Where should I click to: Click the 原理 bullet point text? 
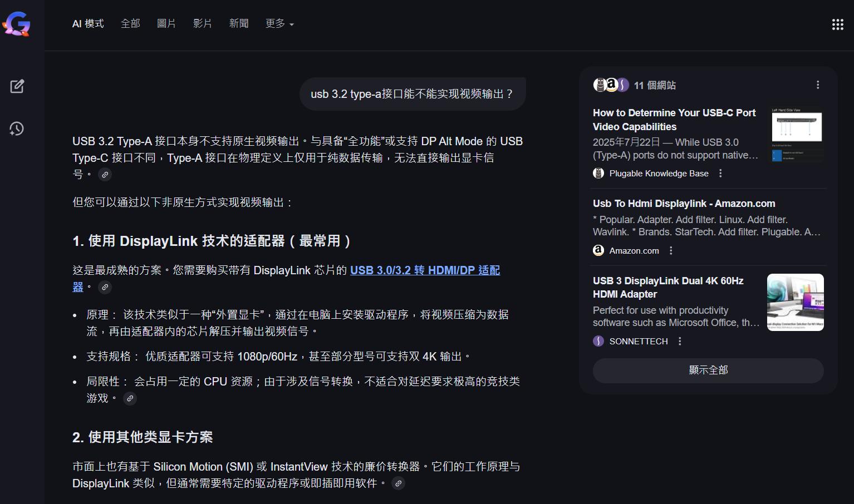298,323
